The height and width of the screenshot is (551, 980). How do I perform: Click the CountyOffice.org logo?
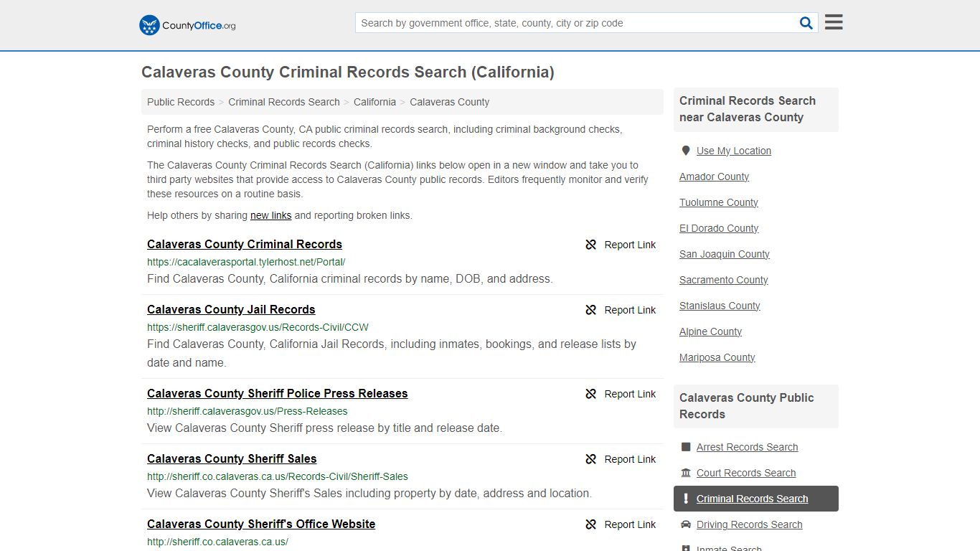(x=187, y=25)
